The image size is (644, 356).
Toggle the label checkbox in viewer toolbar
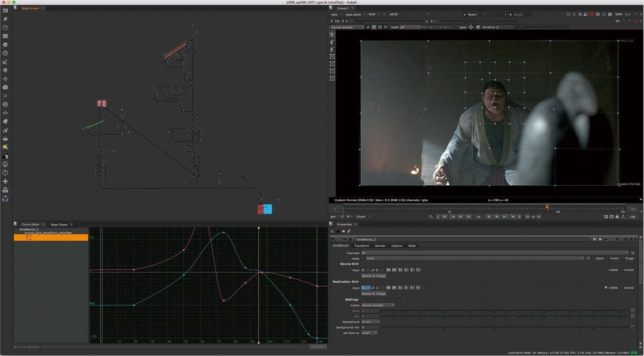[456, 27]
